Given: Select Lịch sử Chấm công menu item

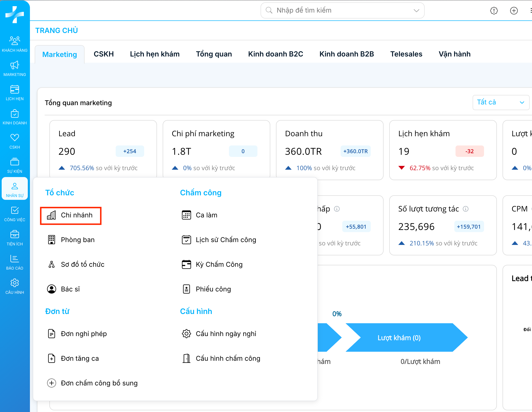Looking at the screenshot, I should tap(226, 240).
